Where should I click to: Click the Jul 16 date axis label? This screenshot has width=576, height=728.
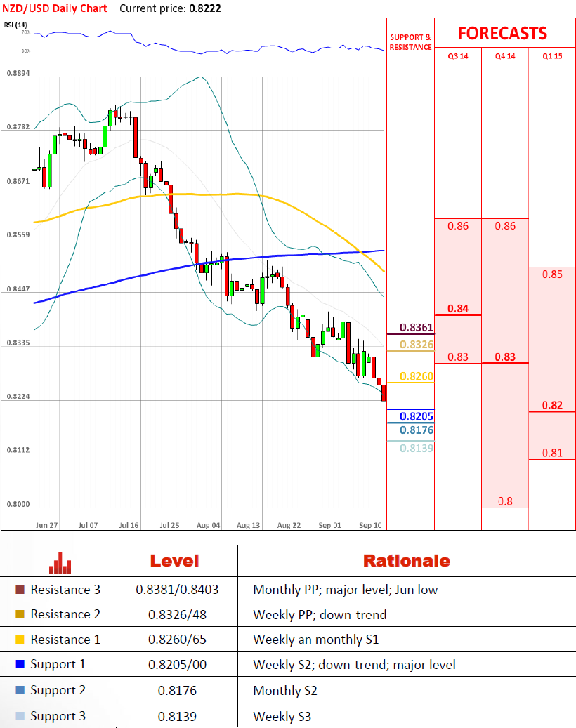(x=129, y=525)
